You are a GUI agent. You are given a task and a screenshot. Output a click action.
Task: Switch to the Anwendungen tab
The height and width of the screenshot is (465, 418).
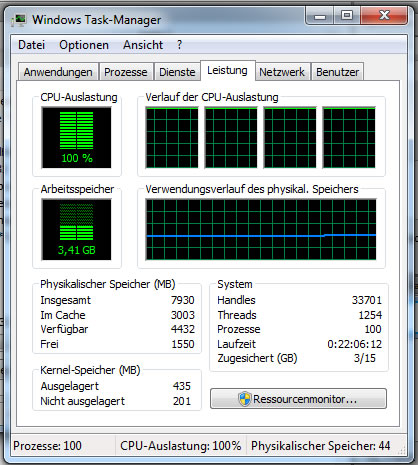click(x=58, y=72)
